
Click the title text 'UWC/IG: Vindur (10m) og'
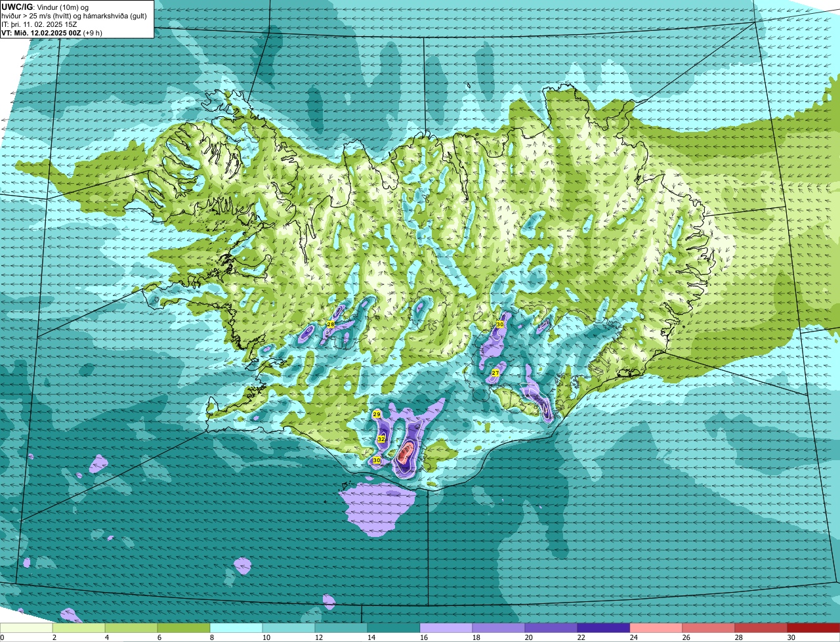[x=44, y=7]
